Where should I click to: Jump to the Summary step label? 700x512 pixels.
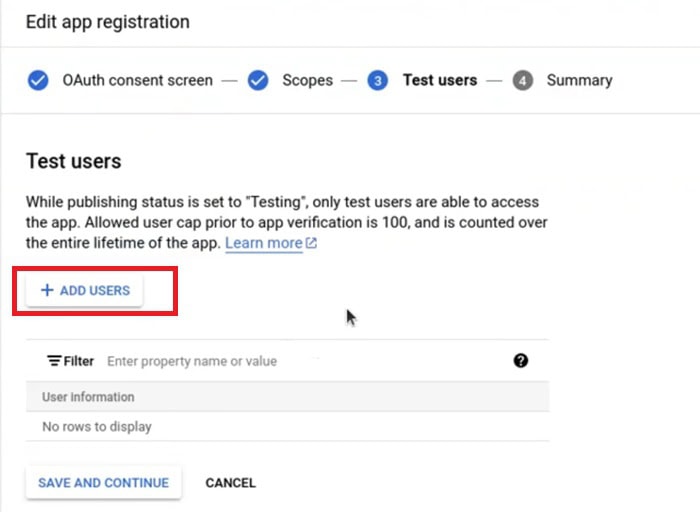[579, 80]
